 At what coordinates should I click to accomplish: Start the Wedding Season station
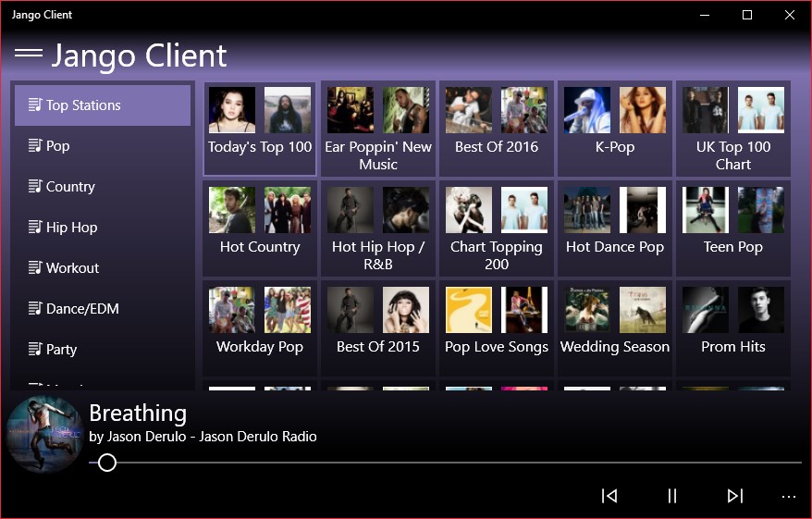click(615, 328)
